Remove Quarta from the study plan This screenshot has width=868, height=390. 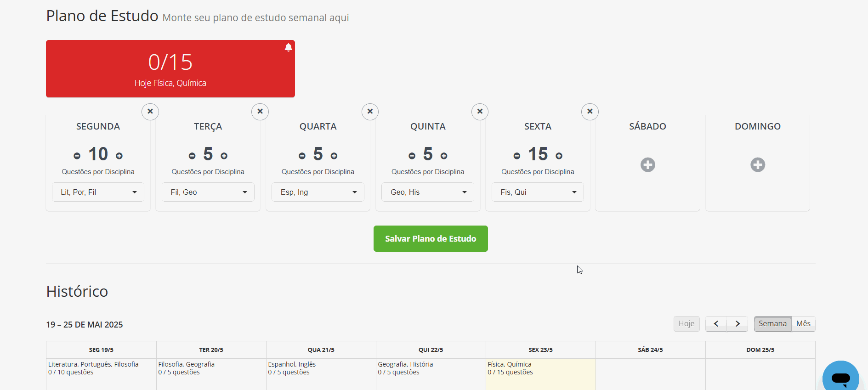tap(370, 112)
